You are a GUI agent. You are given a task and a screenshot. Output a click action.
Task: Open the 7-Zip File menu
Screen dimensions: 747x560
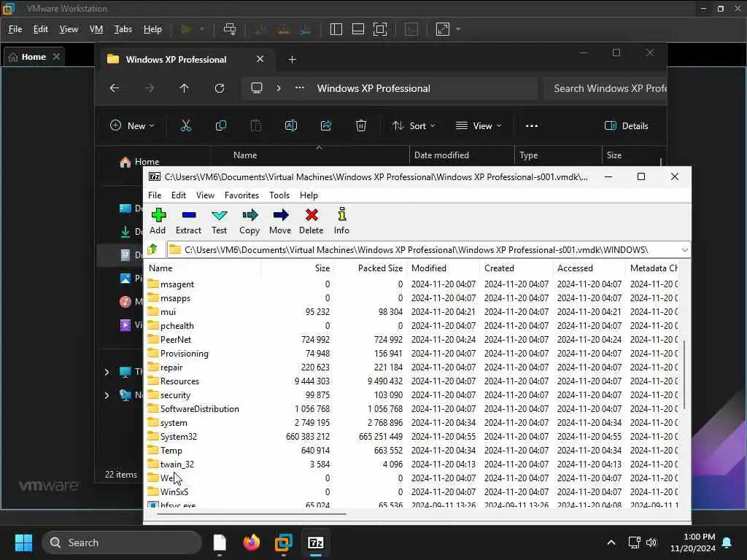[155, 195]
